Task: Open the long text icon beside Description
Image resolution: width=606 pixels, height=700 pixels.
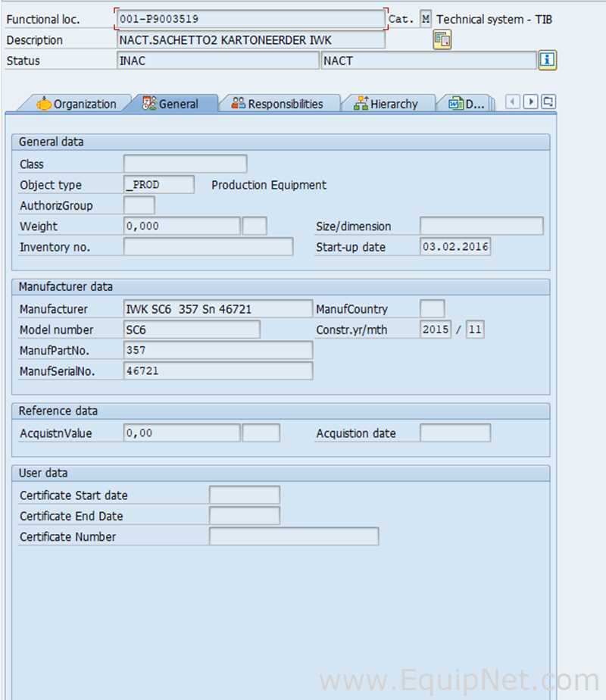Action: pyautogui.click(x=442, y=39)
